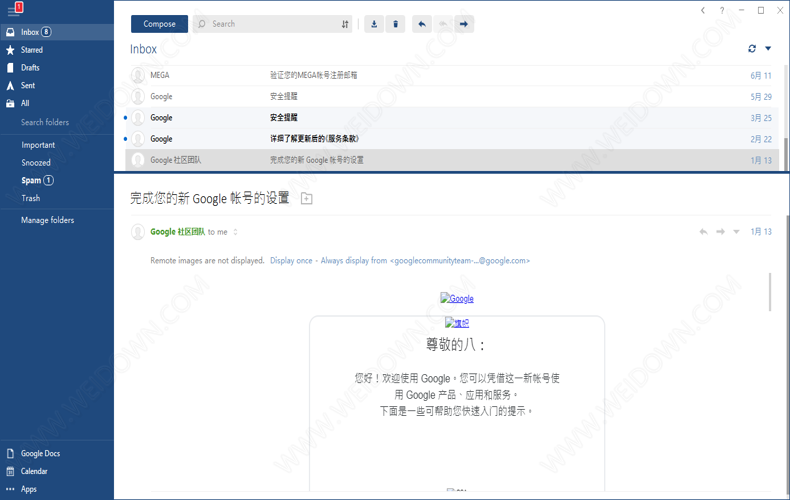This screenshot has width=790, height=500.
Task: Click the MEGA sender avatar
Action: click(138, 75)
